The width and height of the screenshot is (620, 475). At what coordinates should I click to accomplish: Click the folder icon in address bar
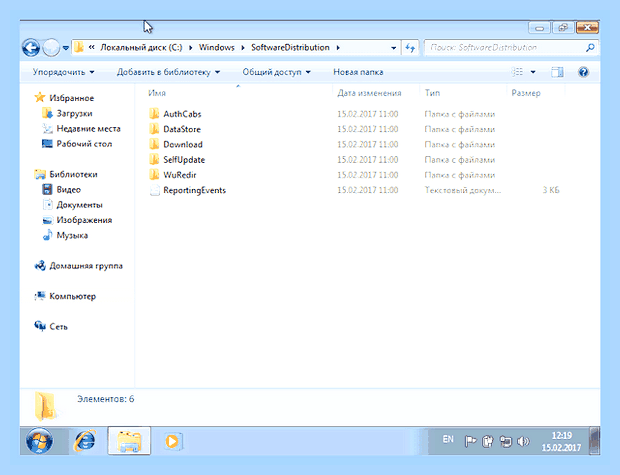(79, 47)
